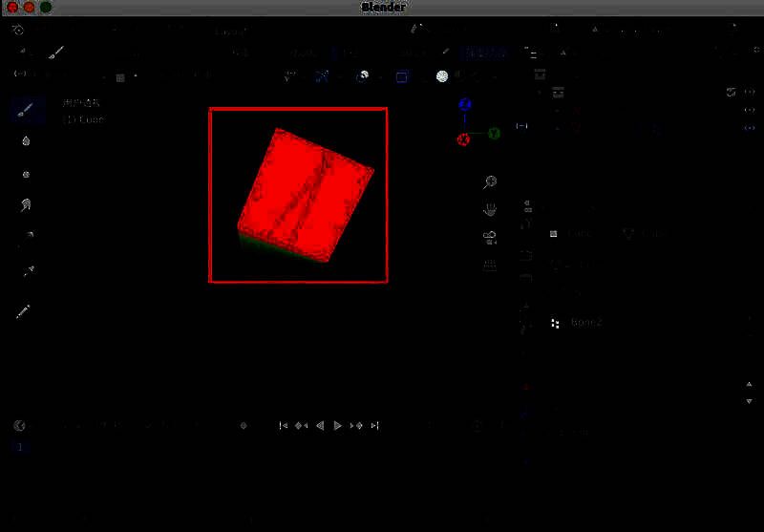Image resolution: width=764 pixels, height=532 pixels.
Task: Open the timeline editor type dropdown
Action: click(x=19, y=426)
